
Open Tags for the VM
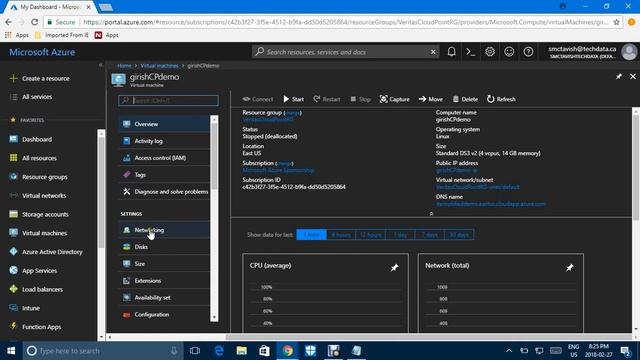coord(164,175)
